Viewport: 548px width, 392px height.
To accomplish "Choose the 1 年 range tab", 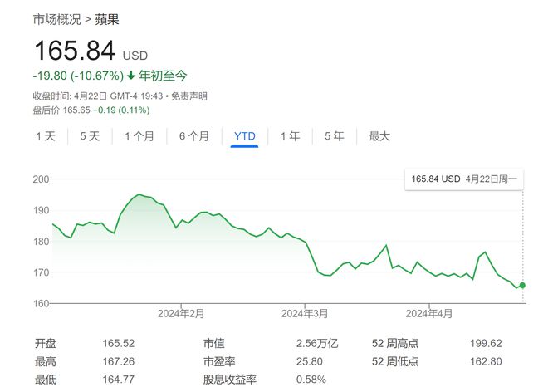I will (290, 136).
